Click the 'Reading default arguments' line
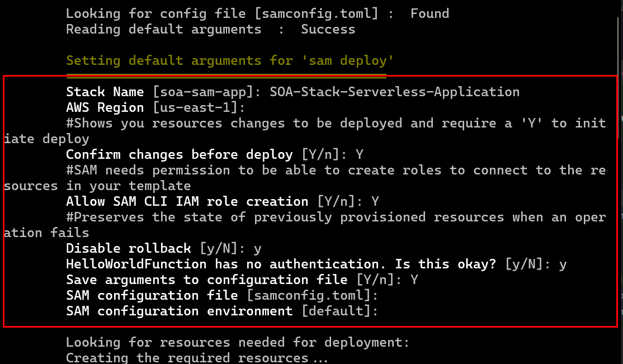This screenshot has height=364, width=623. point(163,29)
